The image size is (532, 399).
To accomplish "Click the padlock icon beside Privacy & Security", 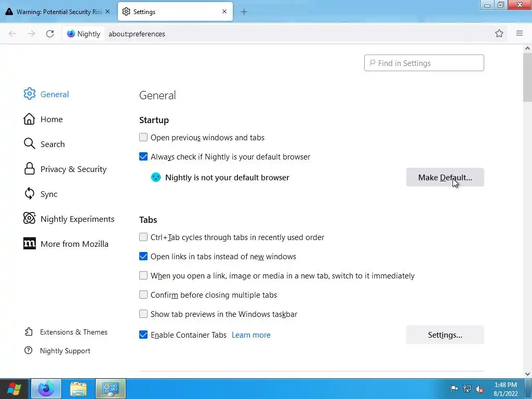I will point(29,169).
